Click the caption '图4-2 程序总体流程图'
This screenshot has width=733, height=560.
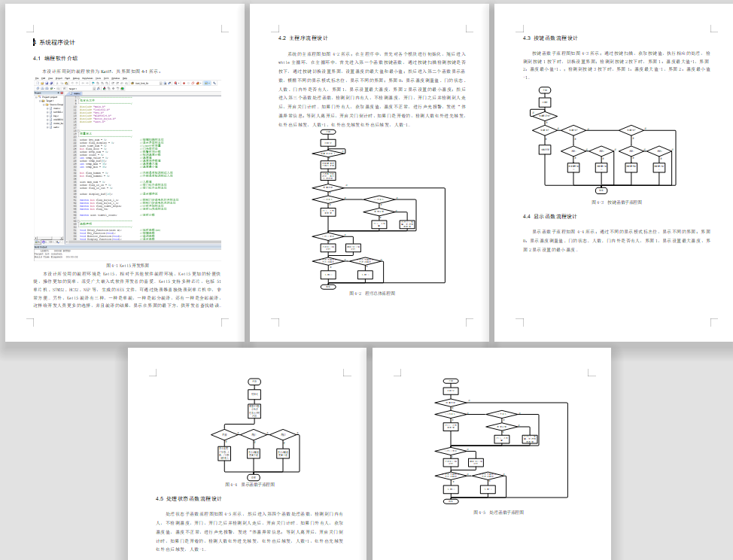pos(372,294)
